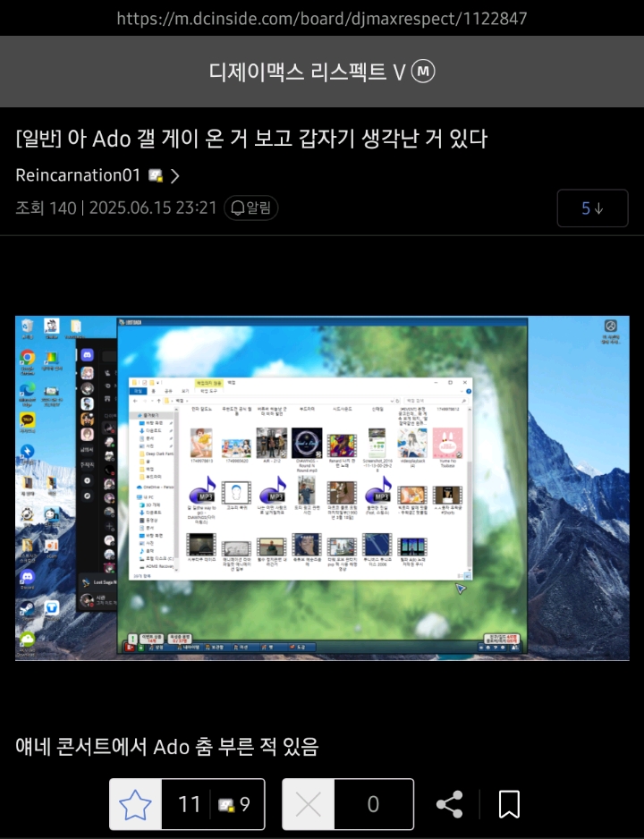Tap the downvote count 0

pos(373,804)
